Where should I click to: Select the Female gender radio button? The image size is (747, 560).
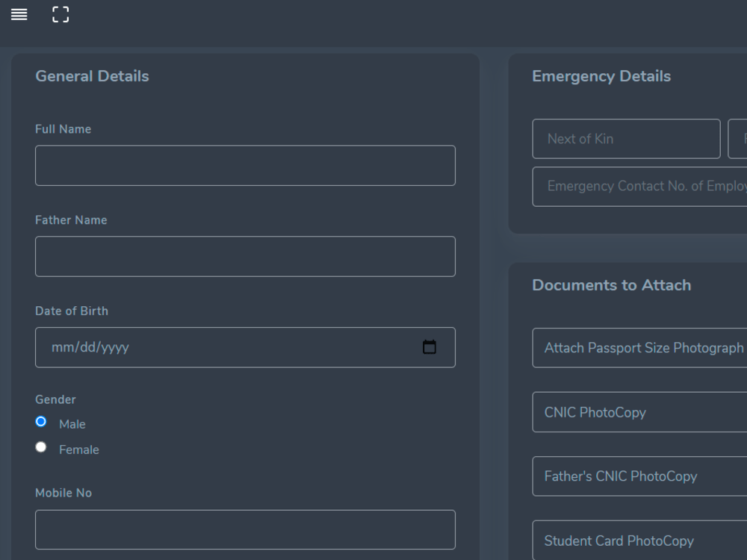[x=41, y=447]
